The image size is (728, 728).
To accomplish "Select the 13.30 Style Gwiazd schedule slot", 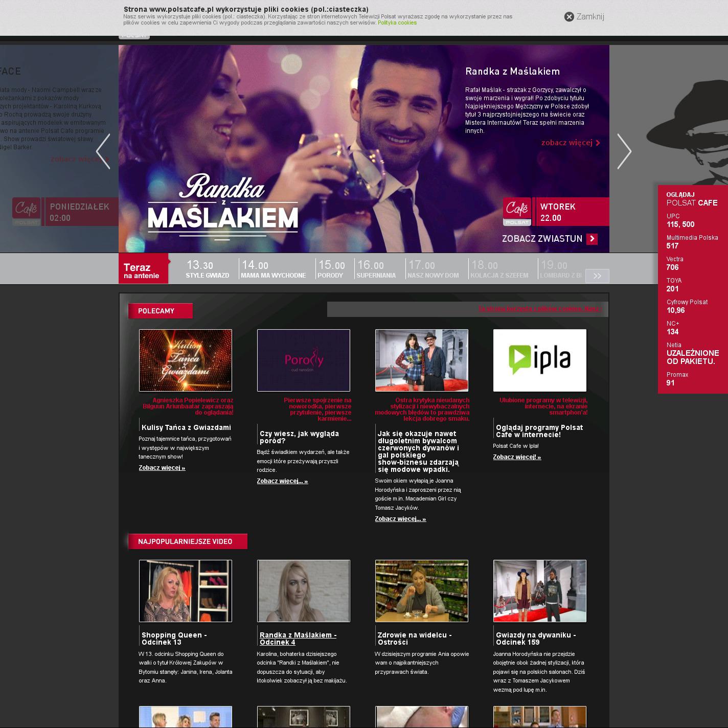I will point(207,269).
